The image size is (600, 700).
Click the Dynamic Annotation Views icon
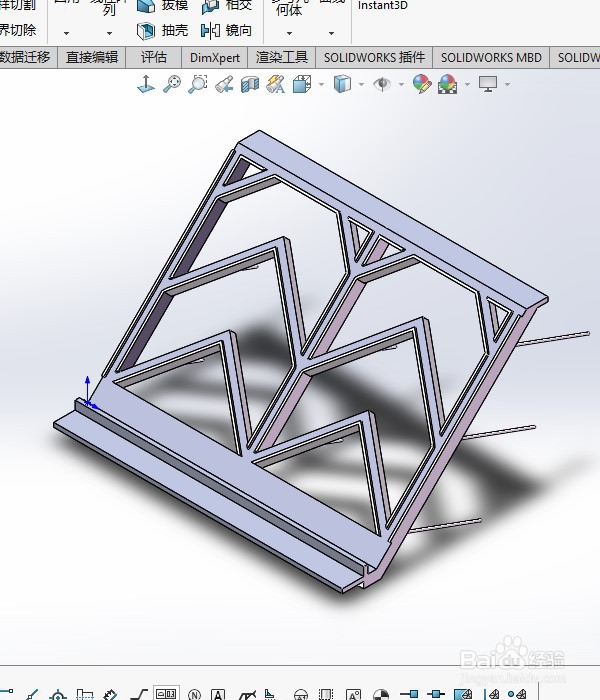275,84
